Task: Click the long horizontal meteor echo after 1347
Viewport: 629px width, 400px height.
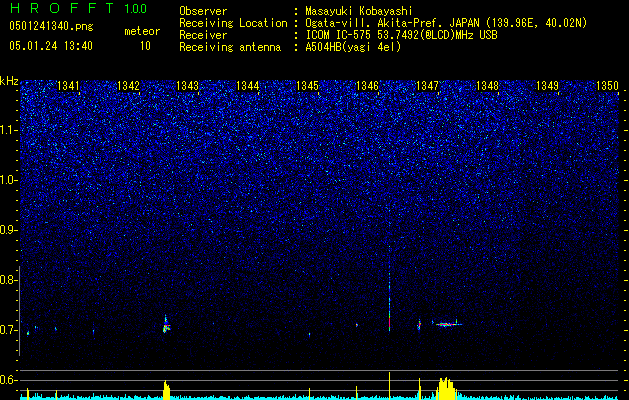Action: click(448, 324)
